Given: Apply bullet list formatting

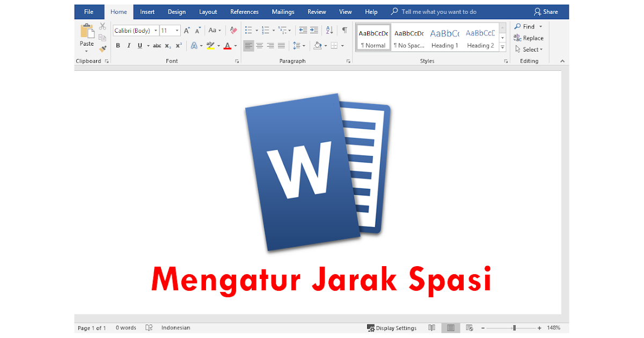Looking at the screenshot, I should pos(248,31).
